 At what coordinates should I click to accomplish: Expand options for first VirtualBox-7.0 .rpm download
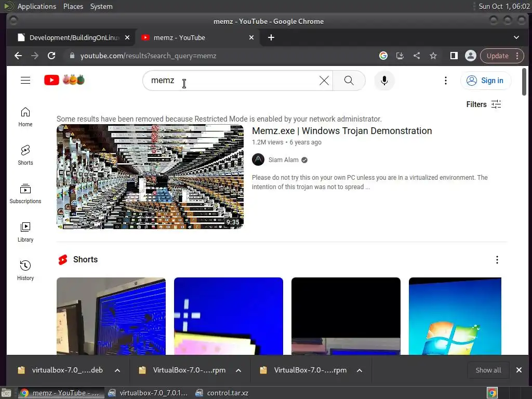[x=238, y=370]
